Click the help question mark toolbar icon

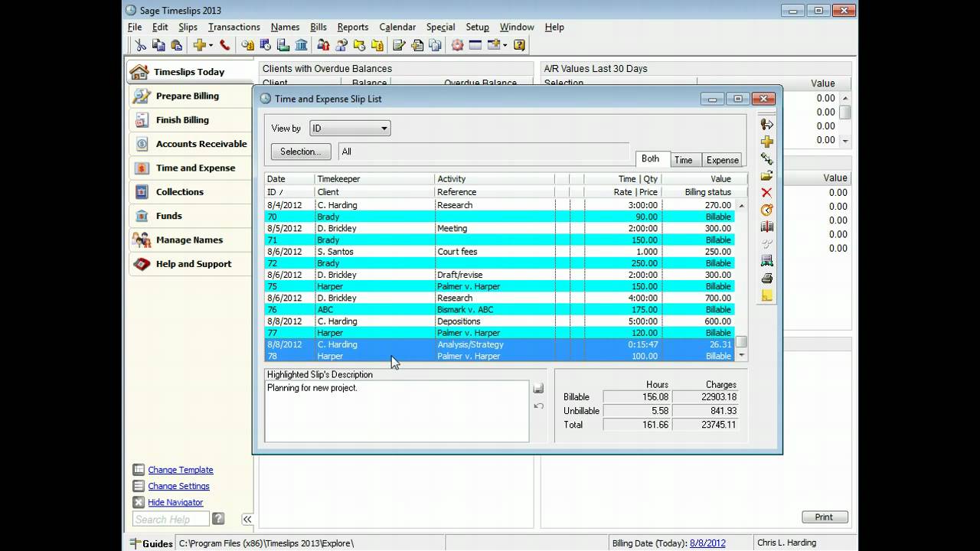519,45
